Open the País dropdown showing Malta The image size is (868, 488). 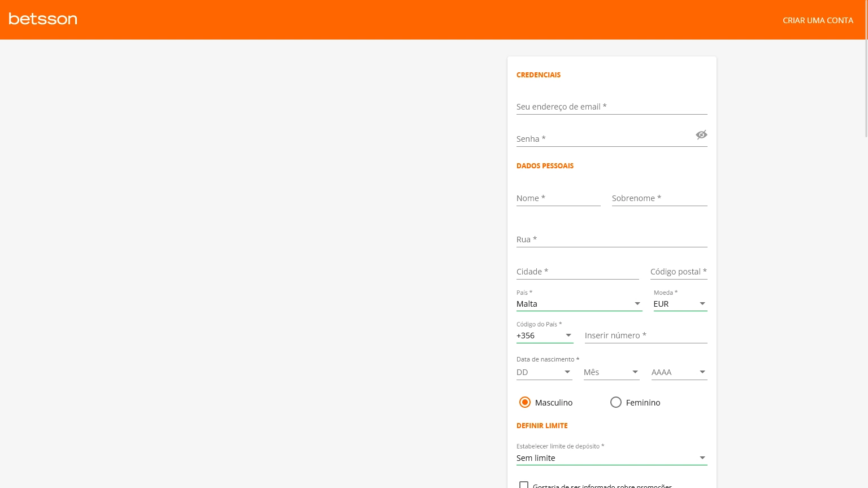(x=579, y=304)
